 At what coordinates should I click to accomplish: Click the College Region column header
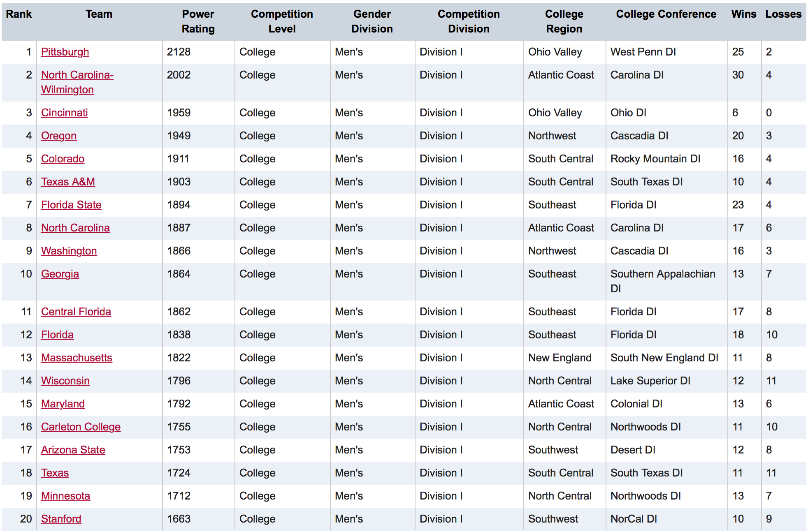pos(564,21)
